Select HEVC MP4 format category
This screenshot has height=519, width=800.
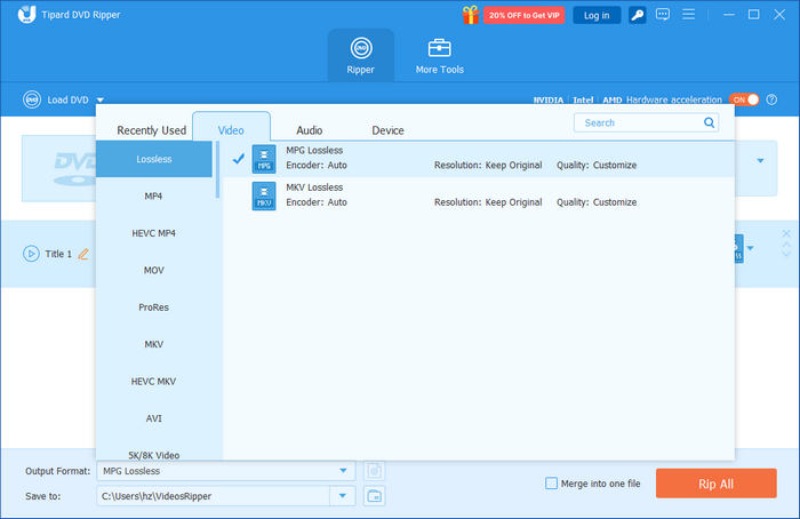coord(154,233)
